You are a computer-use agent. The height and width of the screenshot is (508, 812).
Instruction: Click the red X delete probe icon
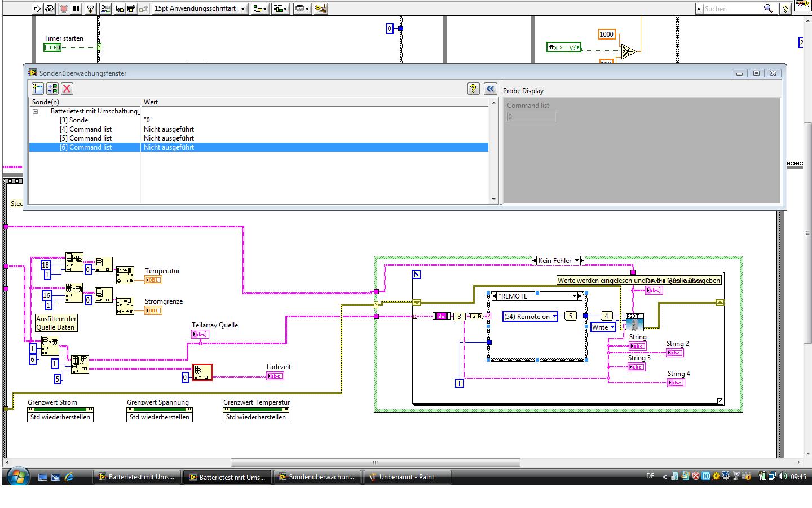(x=67, y=89)
